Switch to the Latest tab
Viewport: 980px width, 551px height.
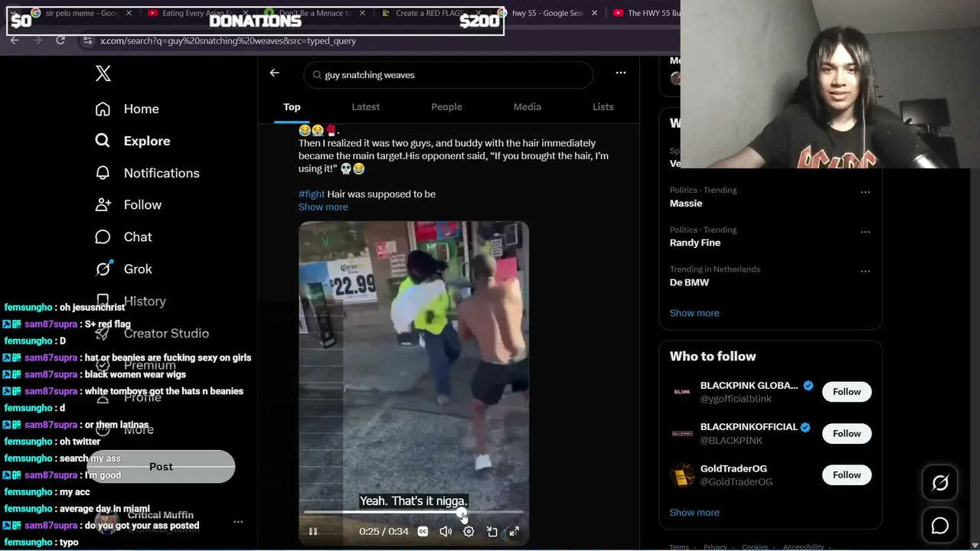(365, 107)
